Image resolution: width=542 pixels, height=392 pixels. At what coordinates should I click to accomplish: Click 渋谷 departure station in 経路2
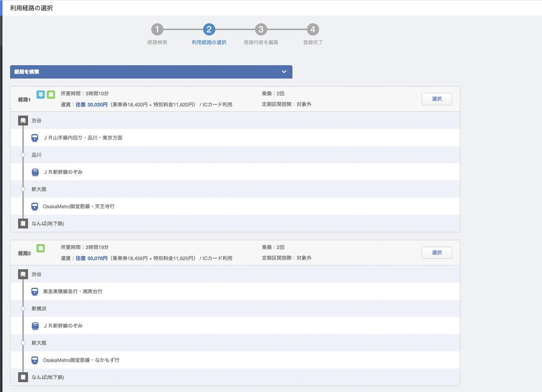37,274
